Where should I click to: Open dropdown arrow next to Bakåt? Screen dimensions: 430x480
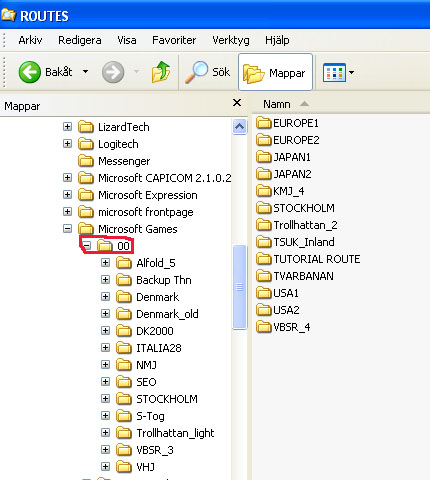(x=85, y=72)
